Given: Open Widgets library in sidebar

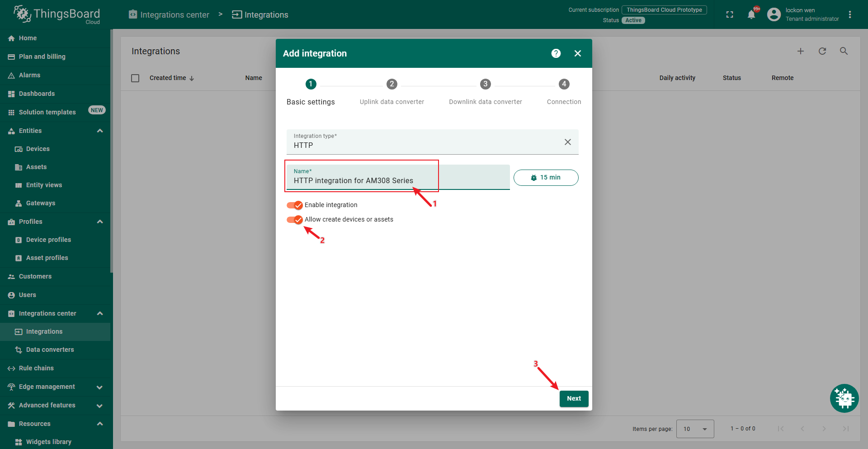Looking at the screenshot, I should [x=55, y=442].
